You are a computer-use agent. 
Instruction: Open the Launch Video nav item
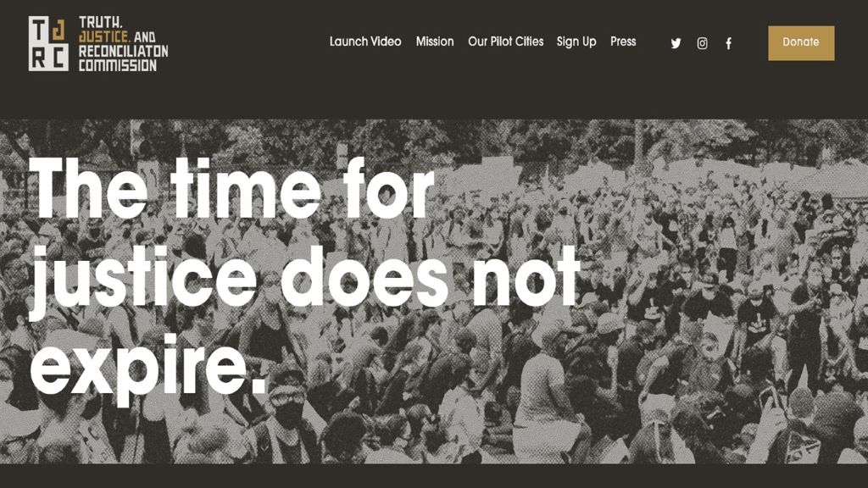coord(365,42)
